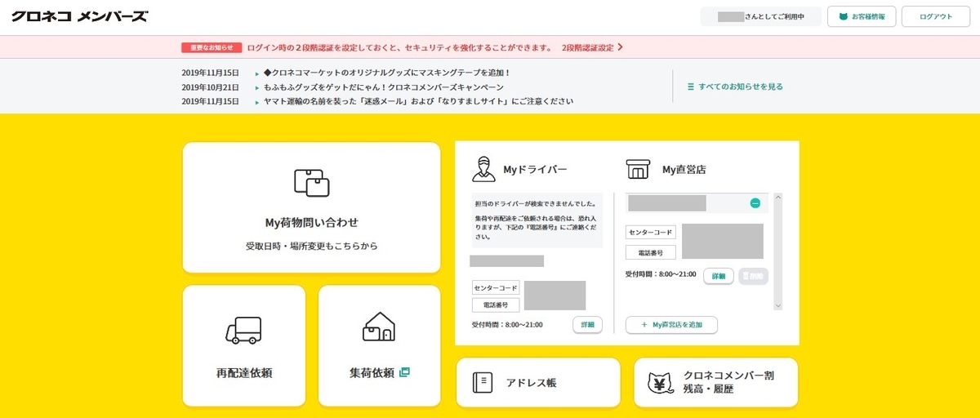980x418 pixels.
Task: Open news もふもふグッズ campaign
Action: click(x=383, y=87)
